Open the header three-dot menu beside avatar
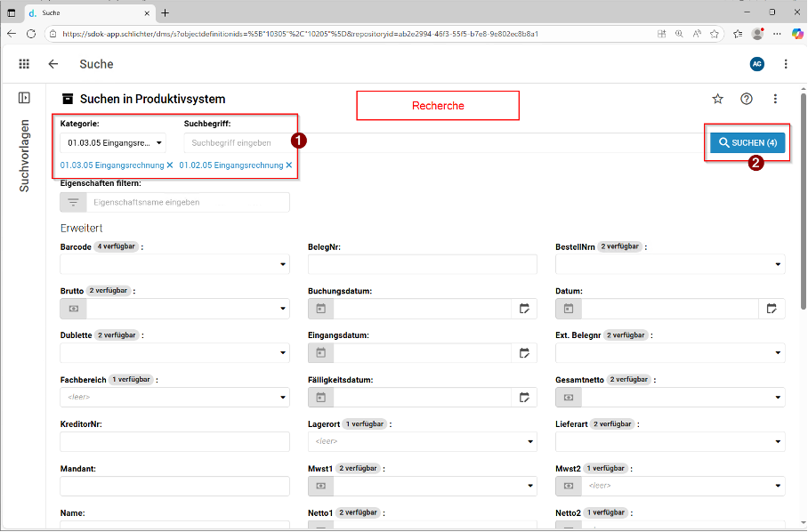Image resolution: width=808 pixels, height=532 pixels. tap(786, 64)
